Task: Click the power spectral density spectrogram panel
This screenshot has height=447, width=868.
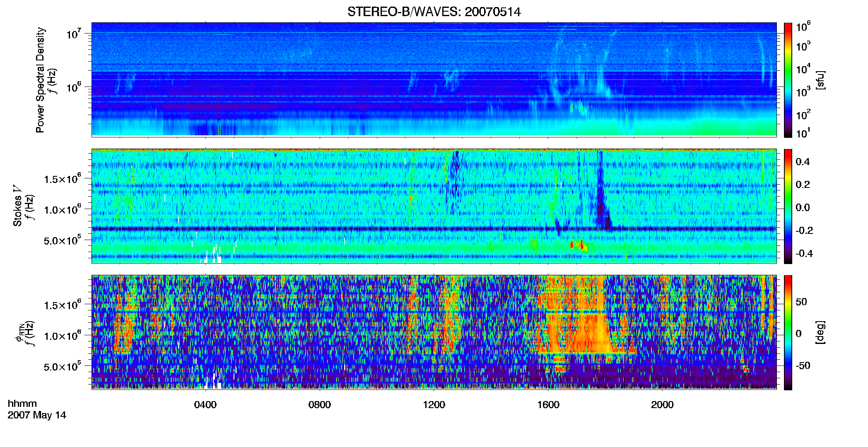Action: click(x=434, y=79)
